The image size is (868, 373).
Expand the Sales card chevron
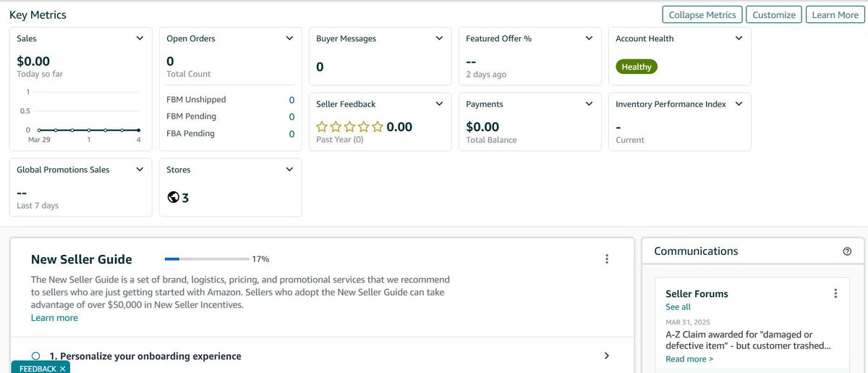tap(140, 38)
